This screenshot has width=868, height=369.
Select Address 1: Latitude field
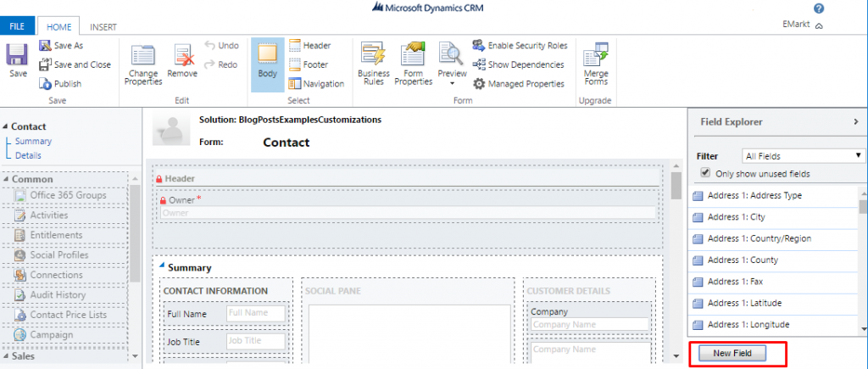tap(773, 303)
